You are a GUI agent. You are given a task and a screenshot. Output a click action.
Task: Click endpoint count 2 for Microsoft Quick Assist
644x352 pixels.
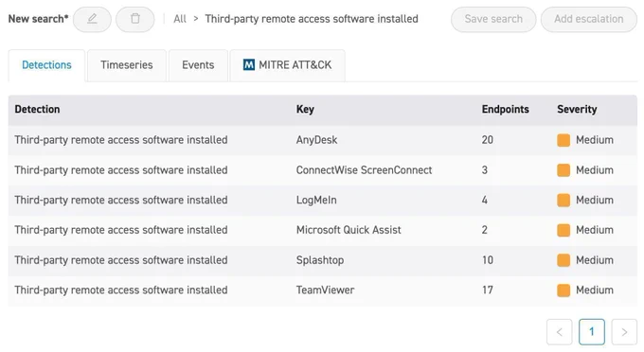(x=485, y=230)
